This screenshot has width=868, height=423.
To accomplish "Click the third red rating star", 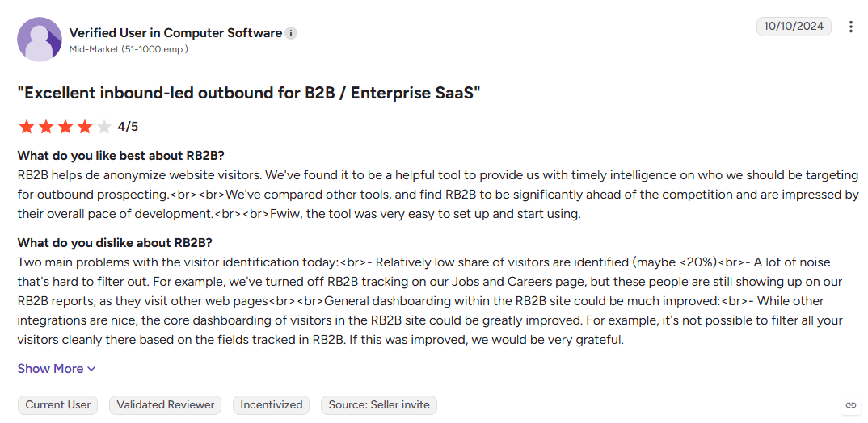I will [x=65, y=127].
